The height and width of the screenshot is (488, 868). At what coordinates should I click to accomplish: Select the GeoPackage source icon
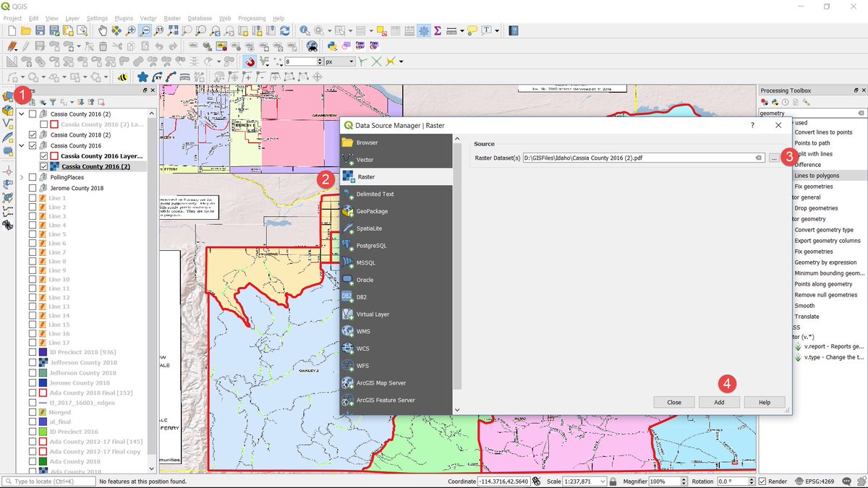pyautogui.click(x=347, y=211)
